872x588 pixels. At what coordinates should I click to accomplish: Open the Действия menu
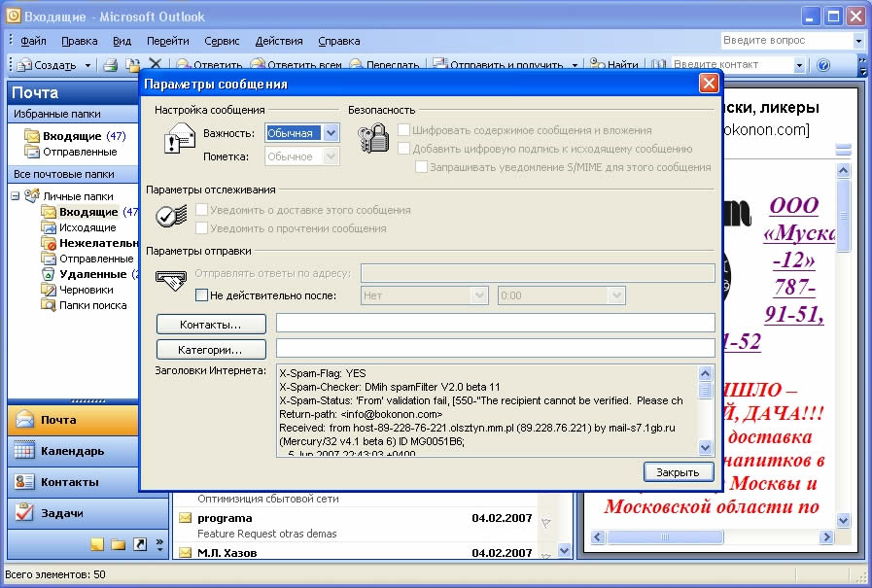pos(279,41)
